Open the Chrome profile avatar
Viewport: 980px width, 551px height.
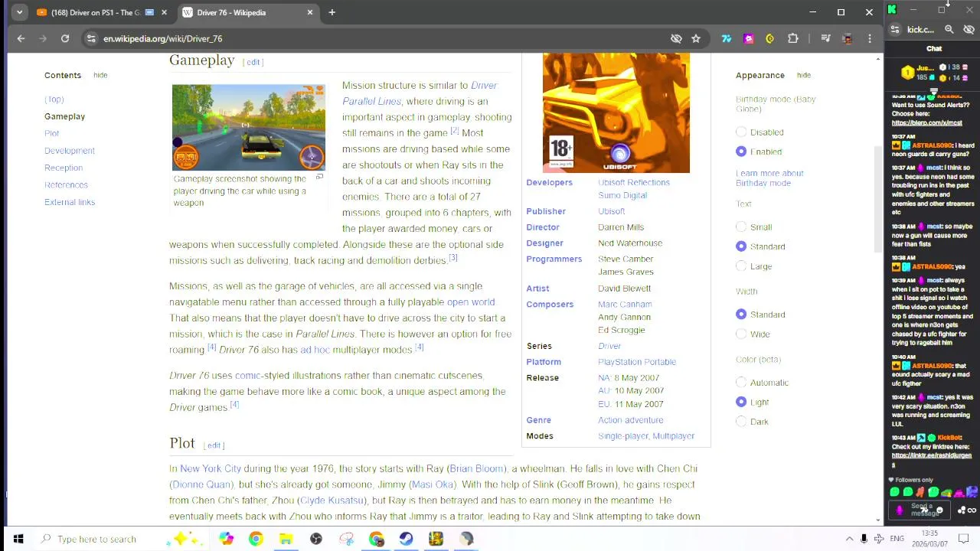click(848, 38)
